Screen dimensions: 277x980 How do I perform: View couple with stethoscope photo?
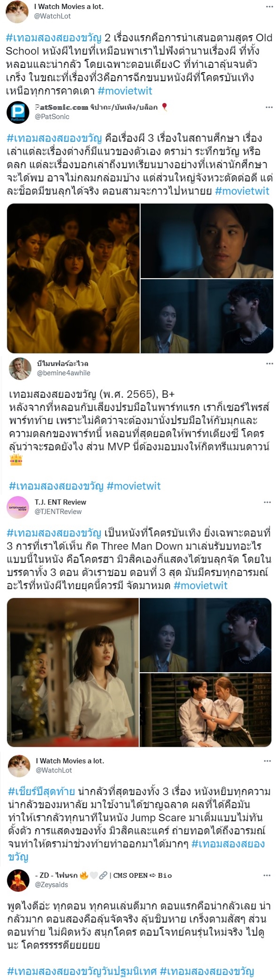coord(206,709)
